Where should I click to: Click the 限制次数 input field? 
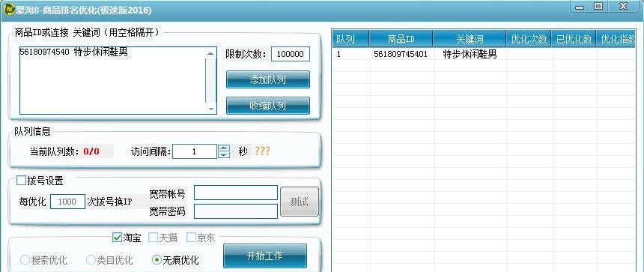[x=291, y=54]
